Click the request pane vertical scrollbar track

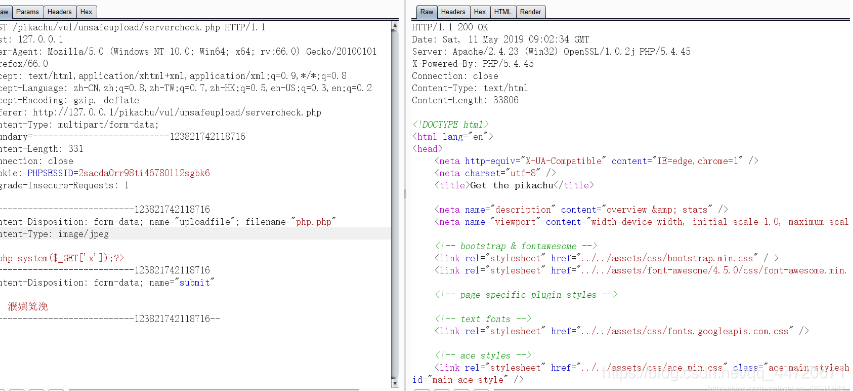click(395, 205)
